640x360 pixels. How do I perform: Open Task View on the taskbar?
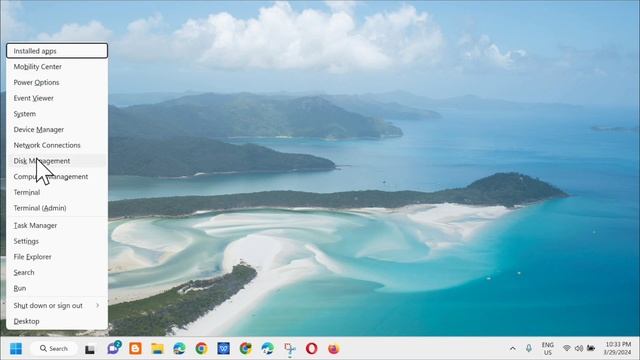pyautogui.click(x=90, y=349)
